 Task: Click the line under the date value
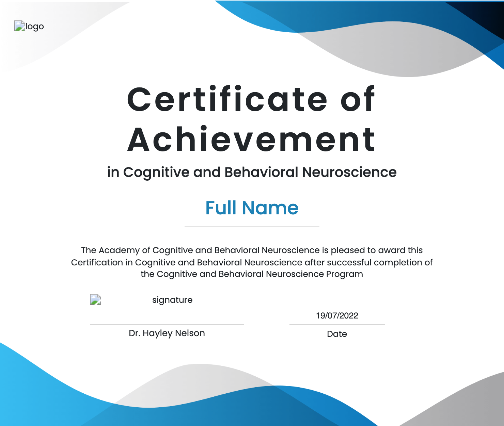pyautogui.click(x=337, y=324)
